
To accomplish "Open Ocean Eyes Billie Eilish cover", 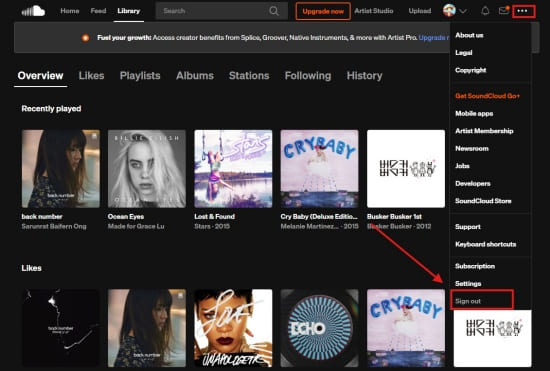I will pos(147,169).
